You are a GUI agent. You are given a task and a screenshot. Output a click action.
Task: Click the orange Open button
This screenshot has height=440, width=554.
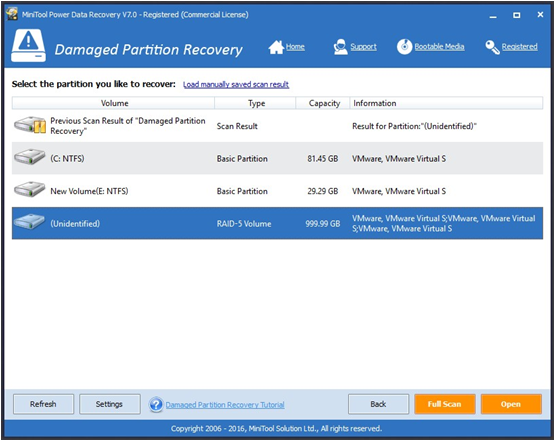[x=511, y=404]
